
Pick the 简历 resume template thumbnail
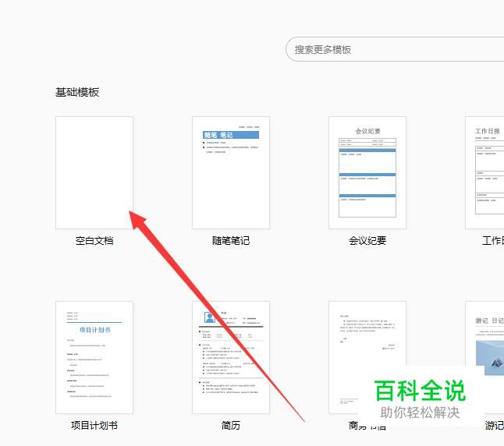(x=231, y=357)
